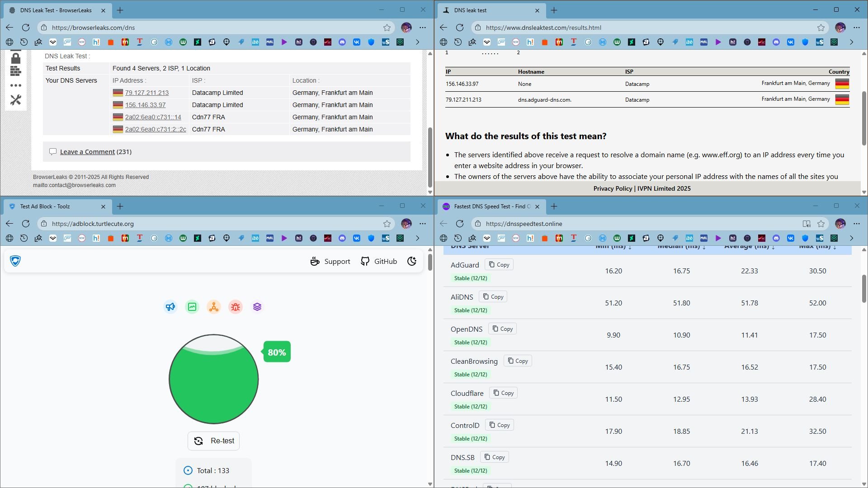Open the mailto:contact@browserleaks.com link
The width and height of the screenshot is (868, 488).
point(74,185)
